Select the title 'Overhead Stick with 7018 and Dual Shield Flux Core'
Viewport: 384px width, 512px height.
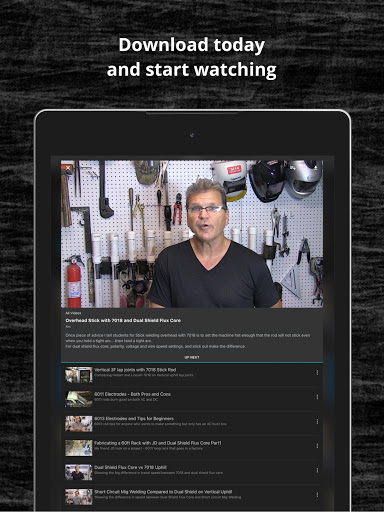(123, 320)
